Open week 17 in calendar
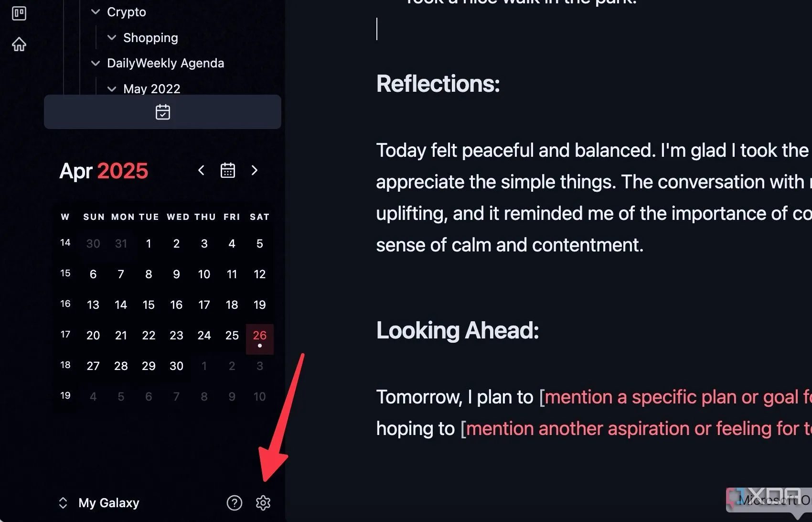812x522 pixels. pyautogui.click(x=65, y=335)
